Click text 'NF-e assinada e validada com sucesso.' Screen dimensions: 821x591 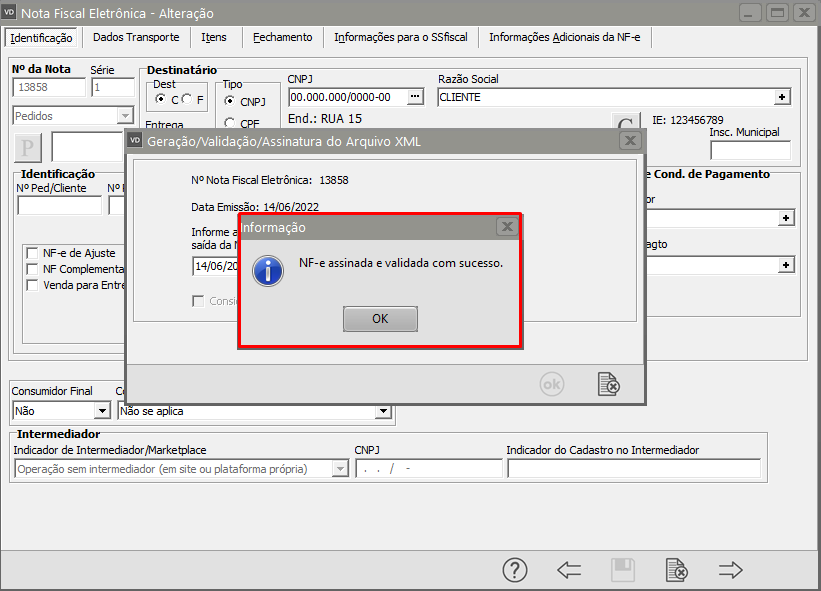click(x=401, y=263)
